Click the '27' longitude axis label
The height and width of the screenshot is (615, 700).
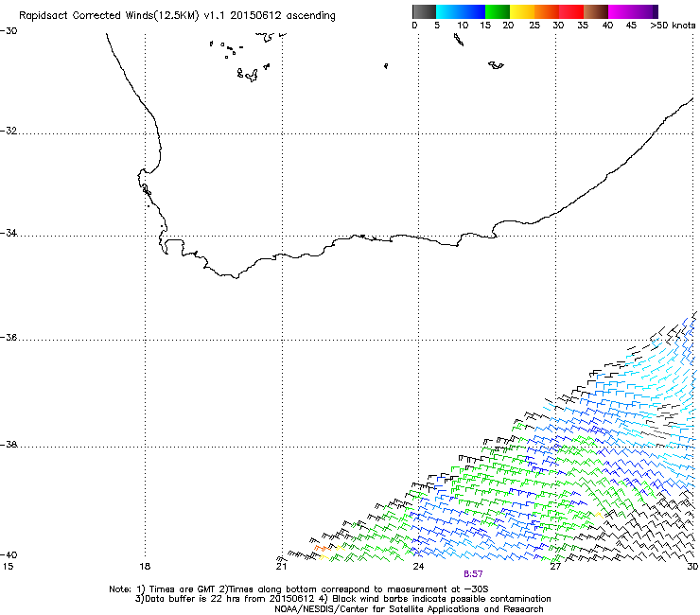pos(555,567)
